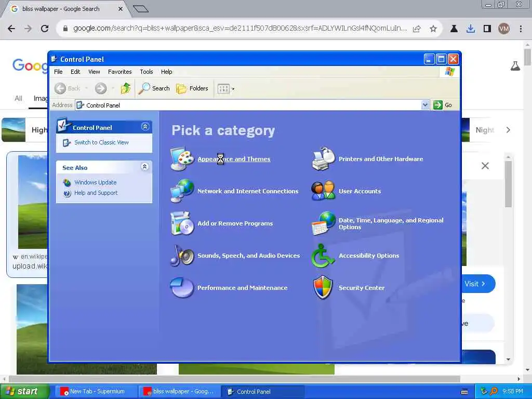Collapse the See Also section
532x399 pixels.
tap(145, 167)
